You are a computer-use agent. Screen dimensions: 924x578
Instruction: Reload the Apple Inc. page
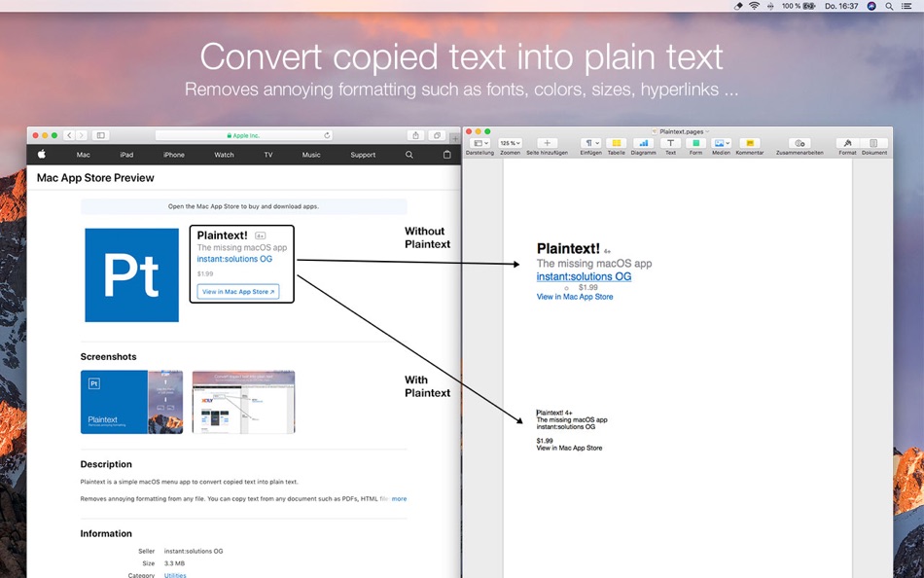(327, 135)
